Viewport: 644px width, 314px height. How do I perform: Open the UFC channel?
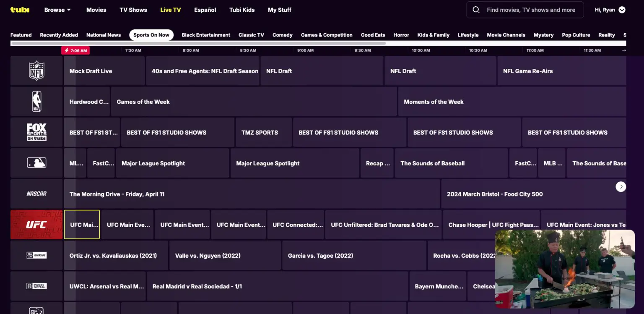point(36,224)
